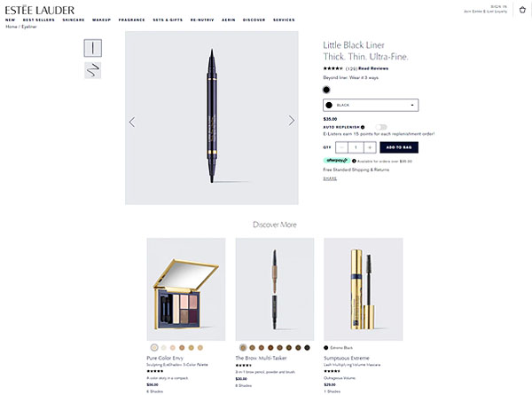Show previous product image arrow
Image resolution: width=532 pixels, height=395 pixels.
tap(132, 122)
